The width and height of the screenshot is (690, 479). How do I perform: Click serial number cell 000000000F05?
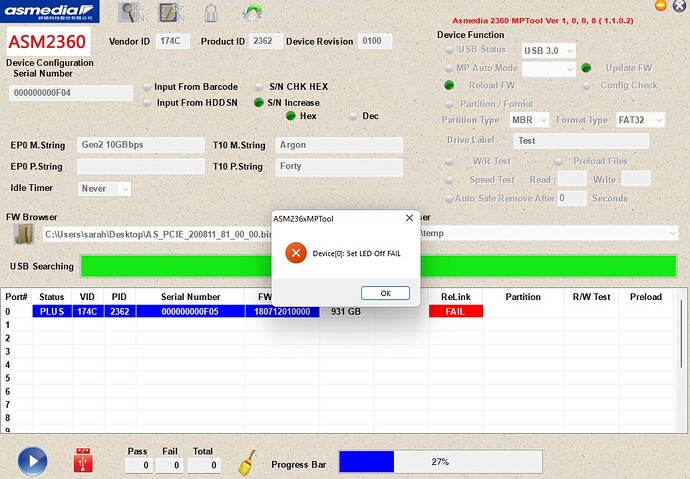(x=190, y=311)
